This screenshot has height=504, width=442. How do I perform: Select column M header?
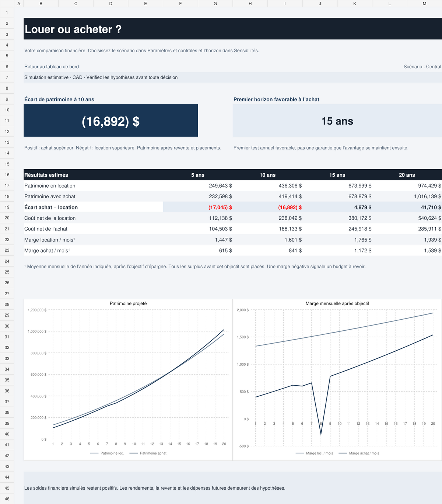point(424,4)
